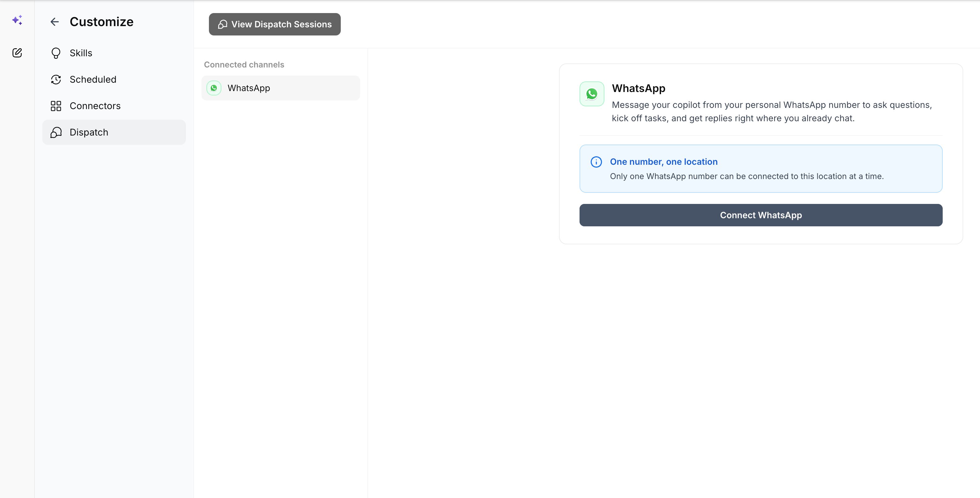
Task: Click the View Dispatch Sessions button
Action: [x=275, y=24]
